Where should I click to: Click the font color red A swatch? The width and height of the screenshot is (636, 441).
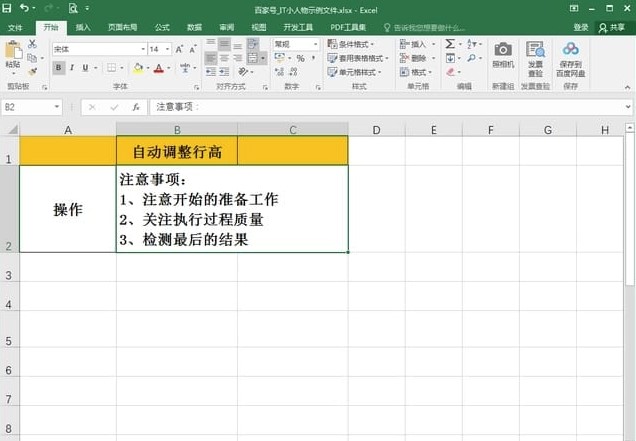pyautogui.click(x=157, y=68)
